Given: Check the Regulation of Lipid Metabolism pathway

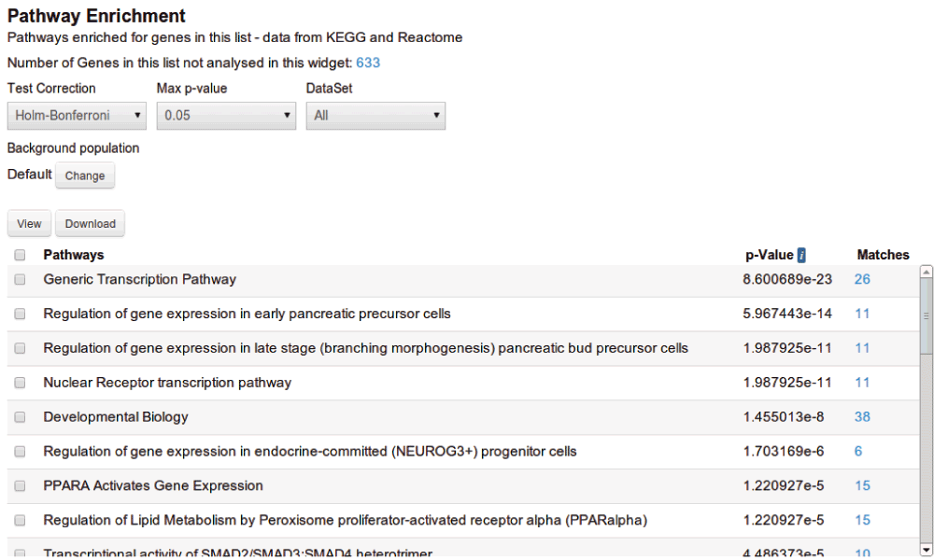Looking at the screenshot, I should 20,520.
